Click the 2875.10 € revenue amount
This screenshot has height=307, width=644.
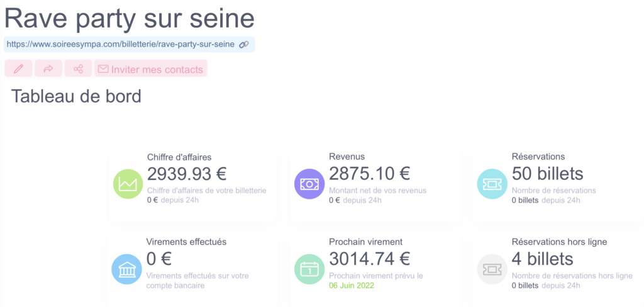click(x=370, y=174)
